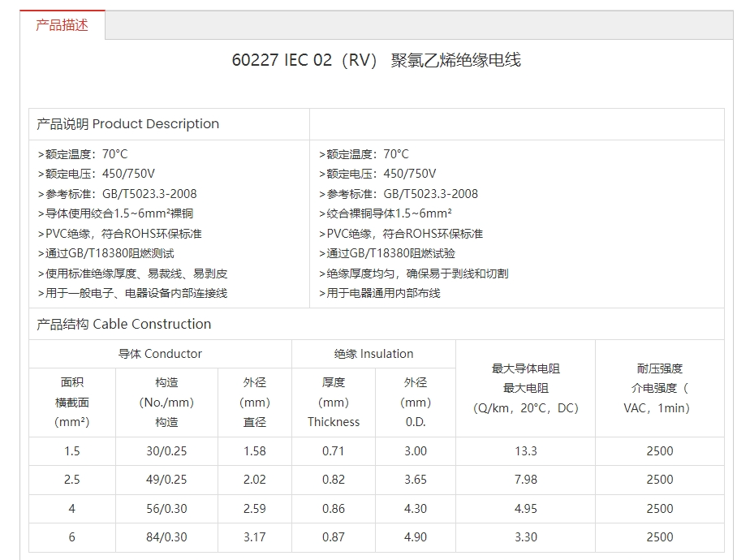Click the 导体 Conductor column header

[160, 354]
